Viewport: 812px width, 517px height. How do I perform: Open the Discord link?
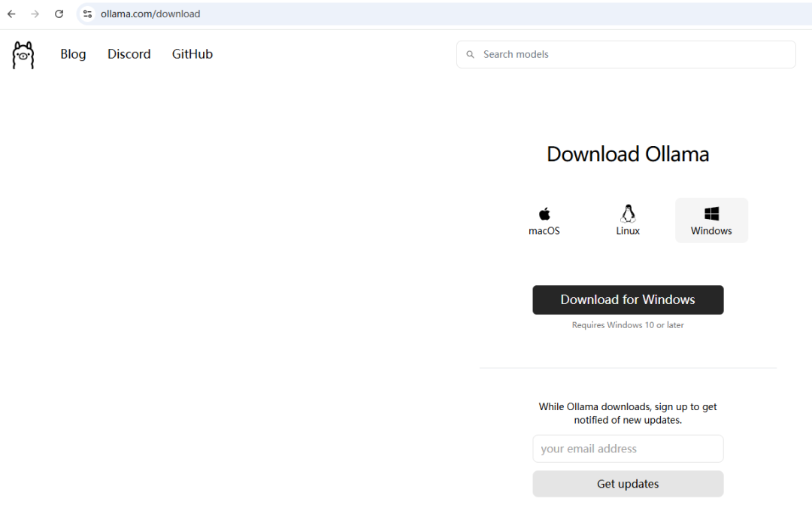point(129,54)
